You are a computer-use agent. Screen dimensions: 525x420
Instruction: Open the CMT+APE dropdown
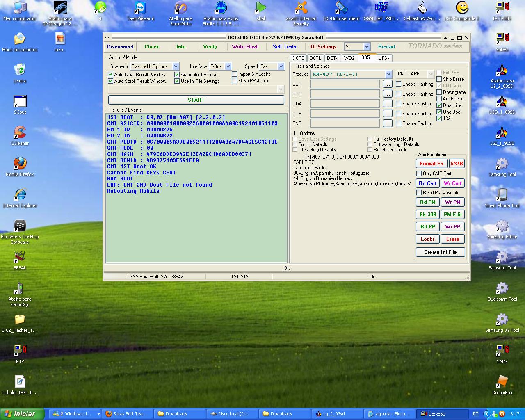click(430, 74)
